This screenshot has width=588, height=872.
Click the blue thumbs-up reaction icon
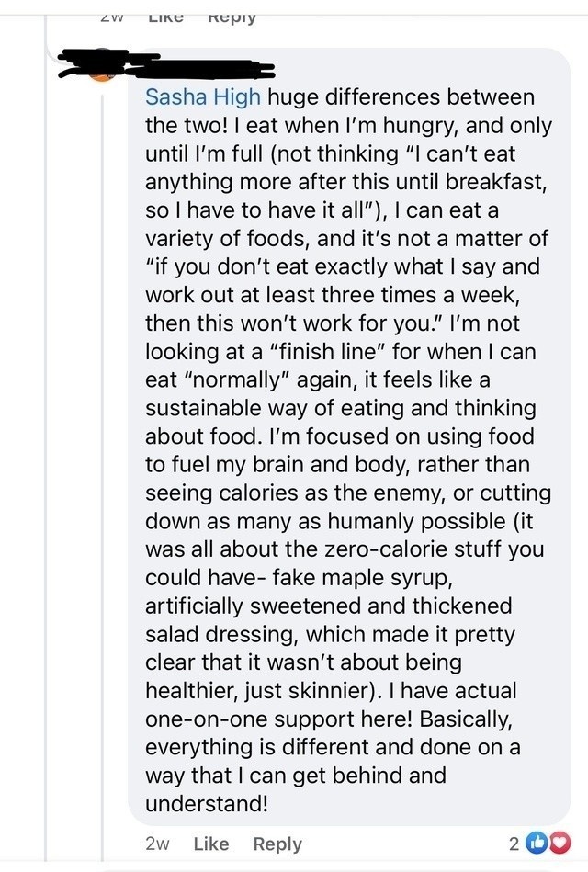point(537,843)
